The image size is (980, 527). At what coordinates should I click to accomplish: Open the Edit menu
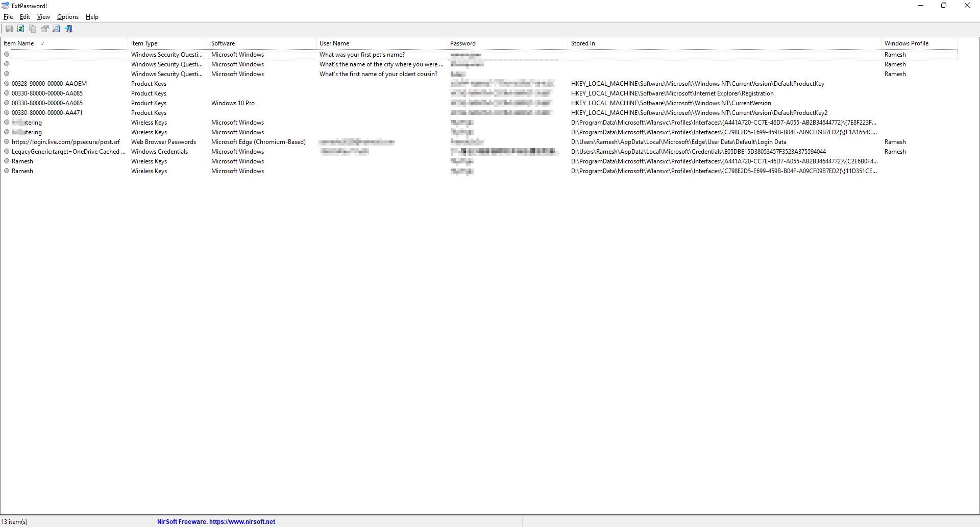25,17
